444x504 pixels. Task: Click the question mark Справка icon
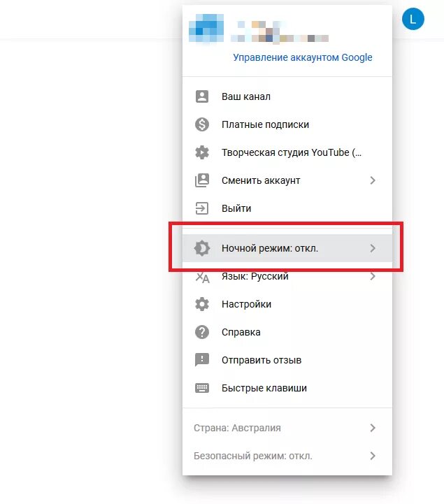point(202,332)
